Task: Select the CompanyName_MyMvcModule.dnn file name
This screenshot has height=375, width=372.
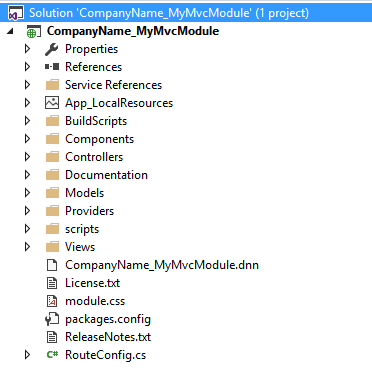Action: [x=162, y=265]
